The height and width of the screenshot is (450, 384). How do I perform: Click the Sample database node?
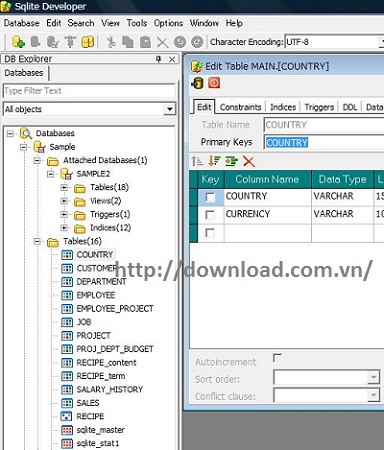(62, 147)
